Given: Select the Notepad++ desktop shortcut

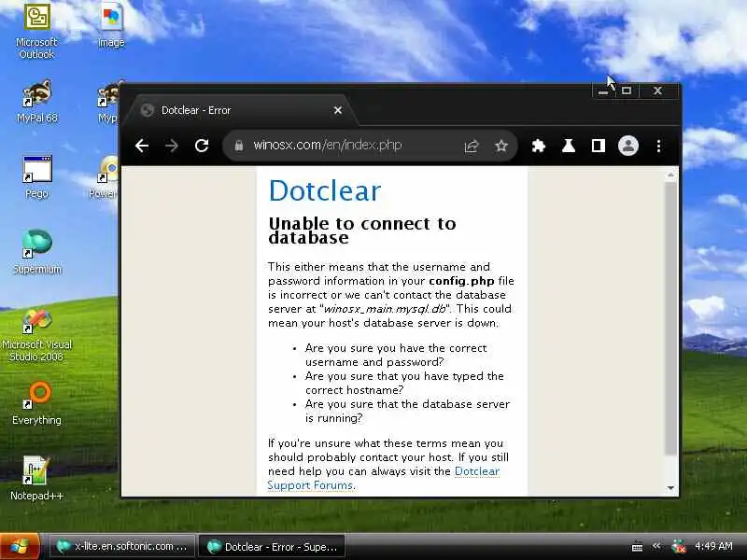Looking at the screenshot, I should [36, 479].
